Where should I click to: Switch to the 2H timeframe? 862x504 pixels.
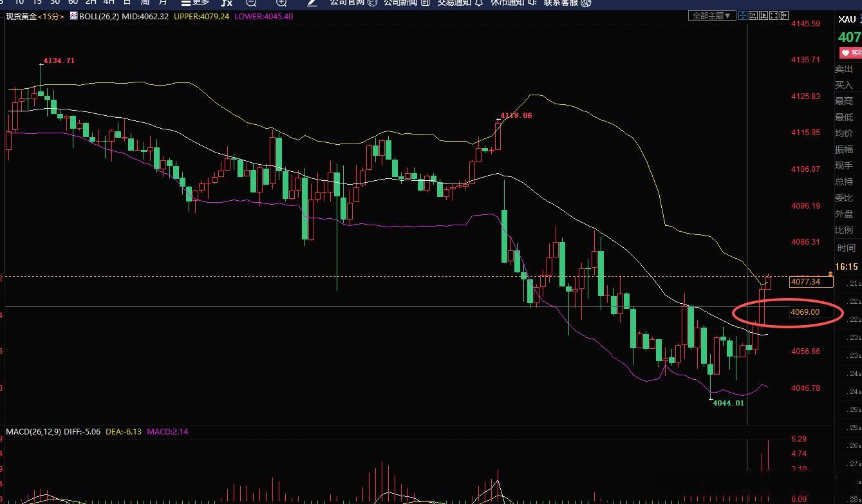(91, 2)
